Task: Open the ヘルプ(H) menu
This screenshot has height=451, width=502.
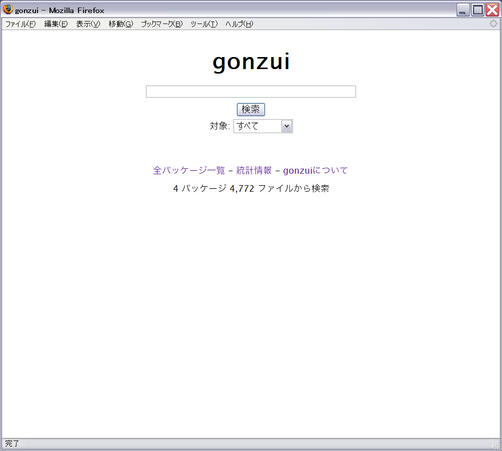Action: click(239, 24)
